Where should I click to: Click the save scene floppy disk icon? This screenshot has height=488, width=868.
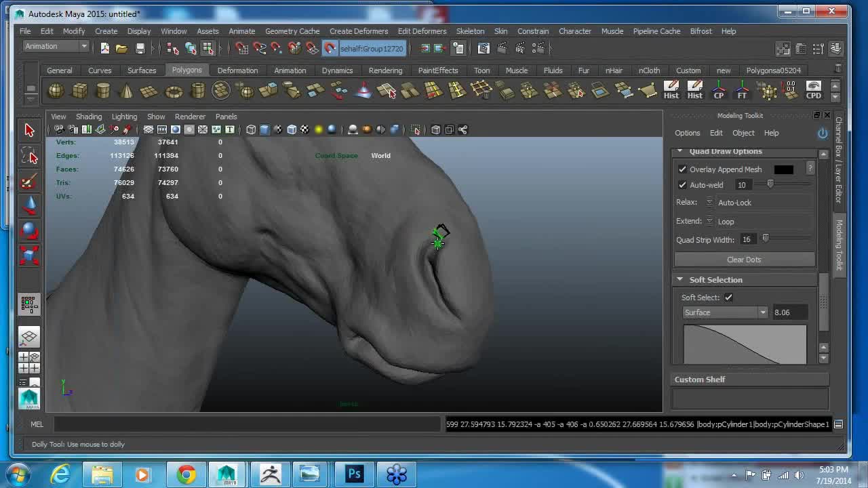click(x=140, y=48)
